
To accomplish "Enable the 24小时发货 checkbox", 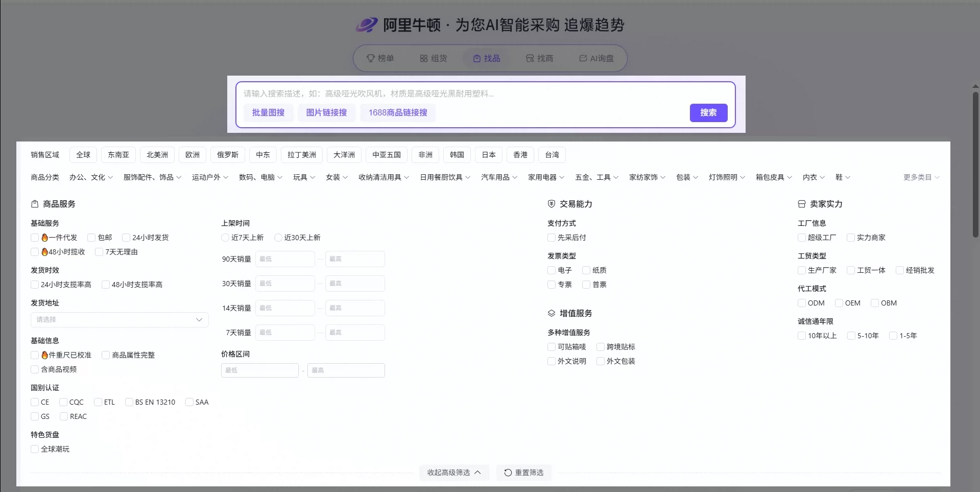I will click(126, 238).
